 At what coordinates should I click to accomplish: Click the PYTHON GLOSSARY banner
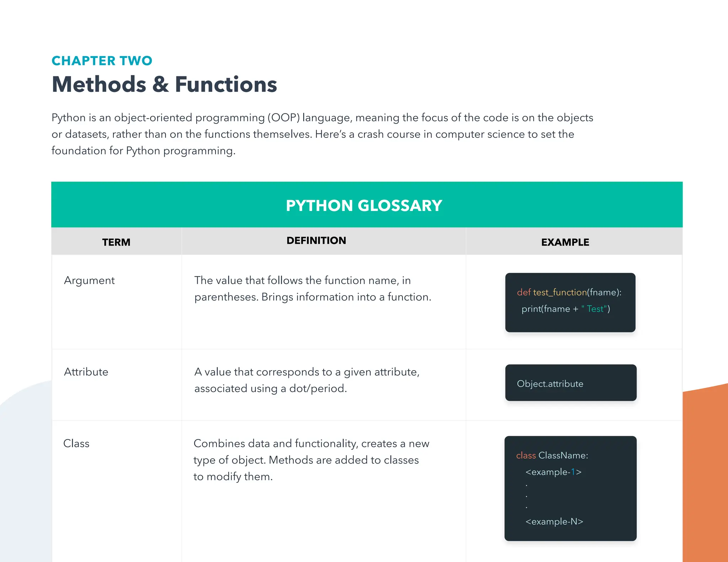click(x=367, y=205)
